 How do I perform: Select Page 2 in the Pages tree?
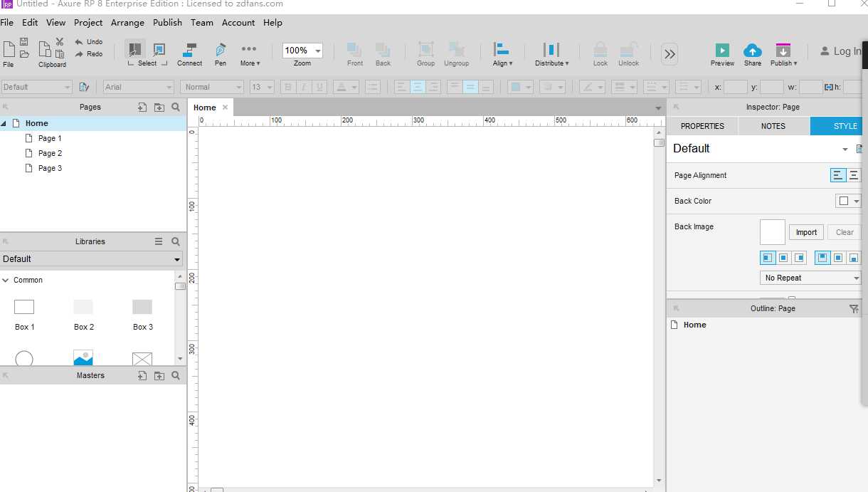(x=50, y=153)
